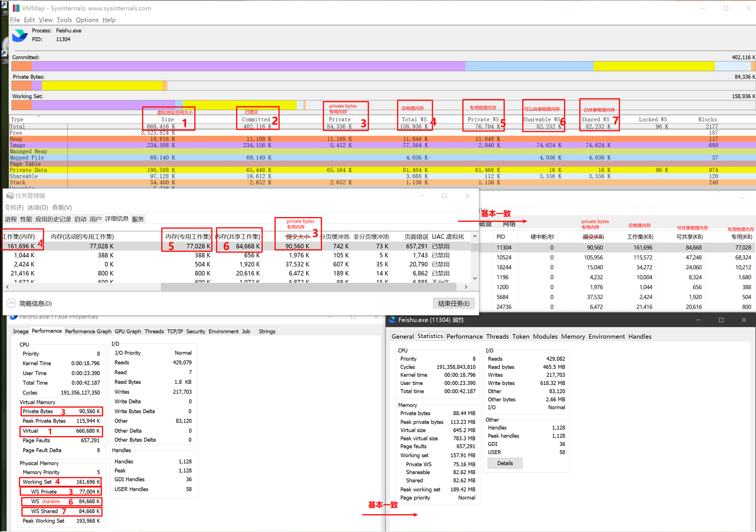Image resolution: width=756 pixels, height=532 pixels.
Task: Open the Options menu in VMMap
Action: coord(87,20)
